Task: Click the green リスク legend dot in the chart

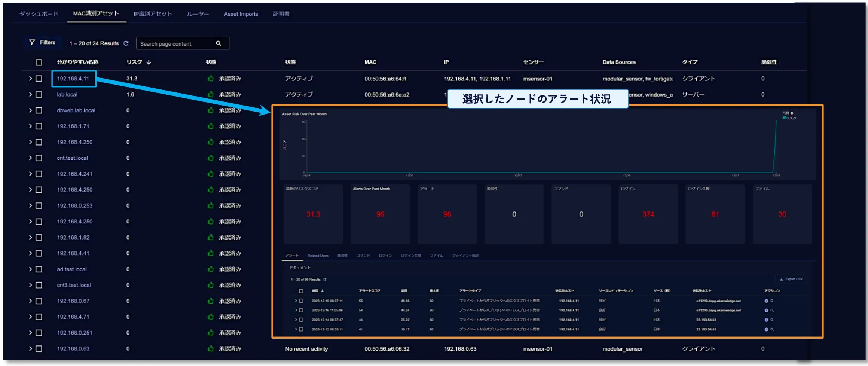Action: (x=784, y=118)
